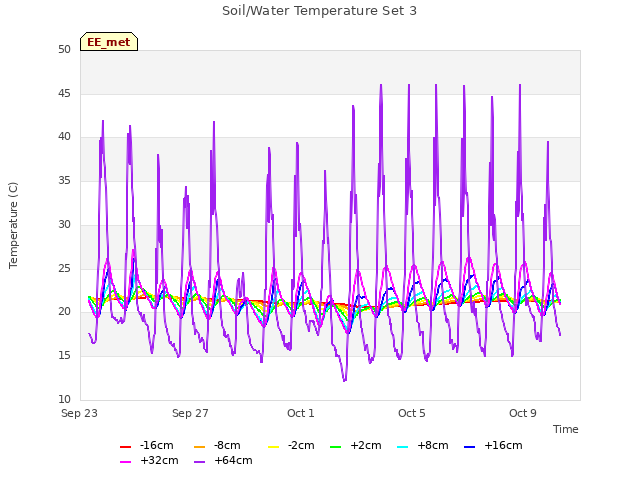Toggle the +2cm legend entry
This screenshot has width=640, height=480.
click(356, 445)
